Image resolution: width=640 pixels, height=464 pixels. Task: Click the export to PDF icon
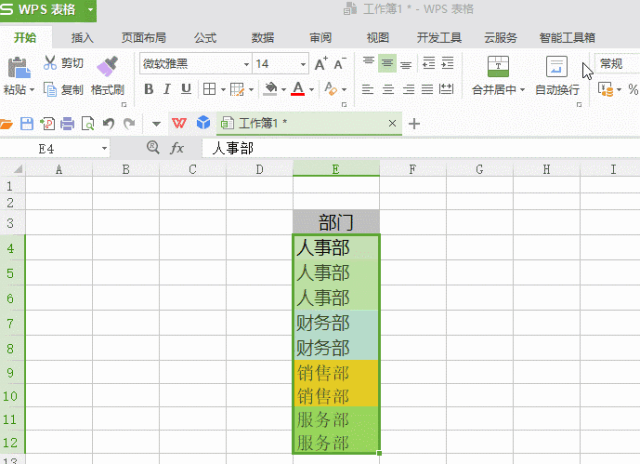(x=47, y=123)
